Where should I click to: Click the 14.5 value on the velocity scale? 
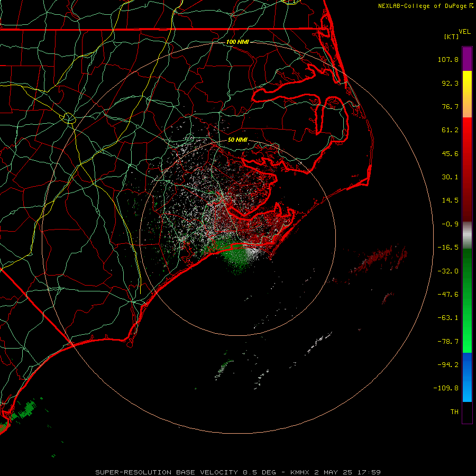450,200
